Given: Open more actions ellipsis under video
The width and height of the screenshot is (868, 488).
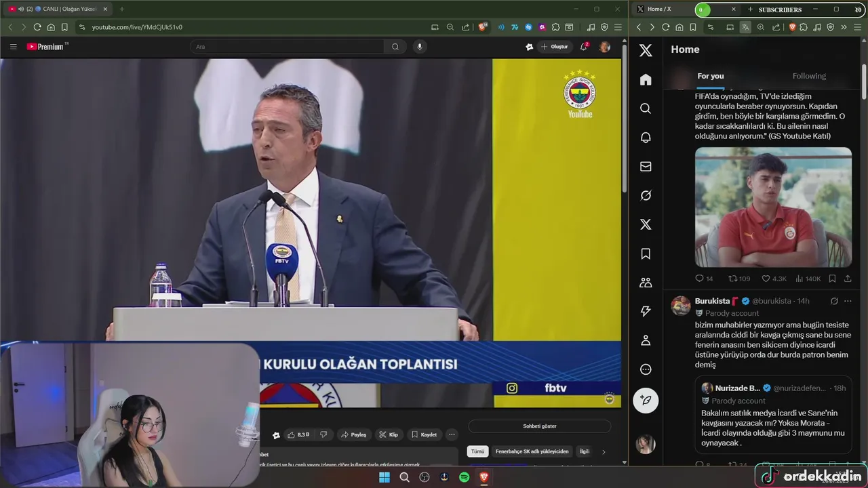Looking at the screenshot, I should [452, 434].
